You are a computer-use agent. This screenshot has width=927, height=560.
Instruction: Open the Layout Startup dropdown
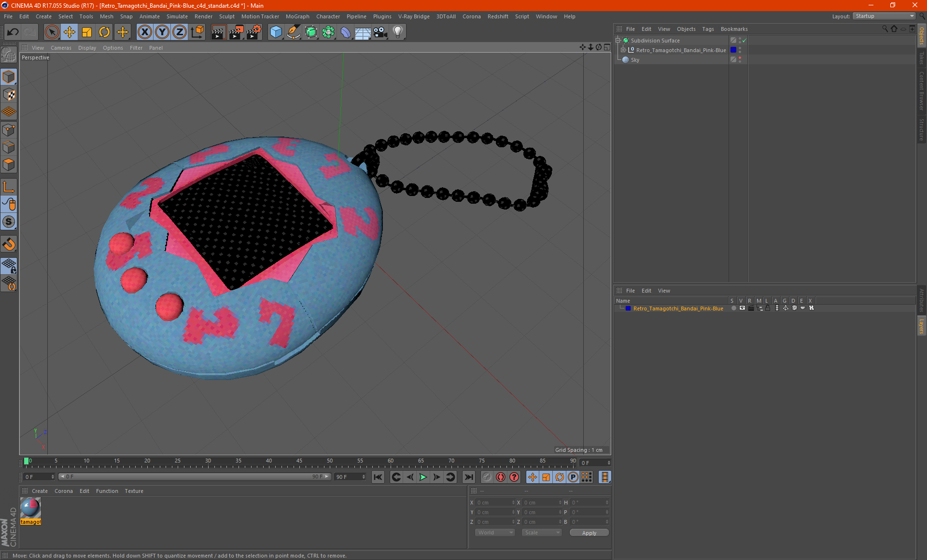point(884,16)
